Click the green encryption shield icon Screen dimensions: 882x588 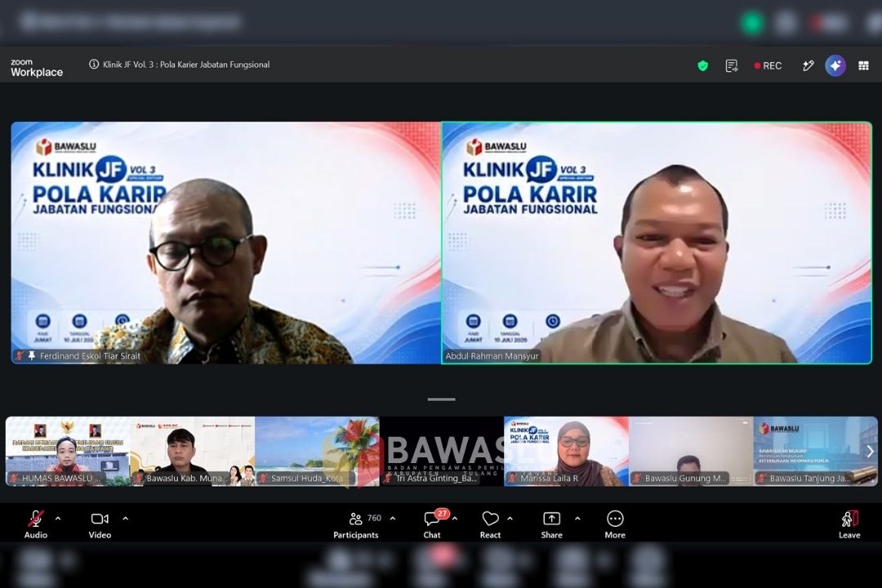pyautogui.click(x=702, y=66)
